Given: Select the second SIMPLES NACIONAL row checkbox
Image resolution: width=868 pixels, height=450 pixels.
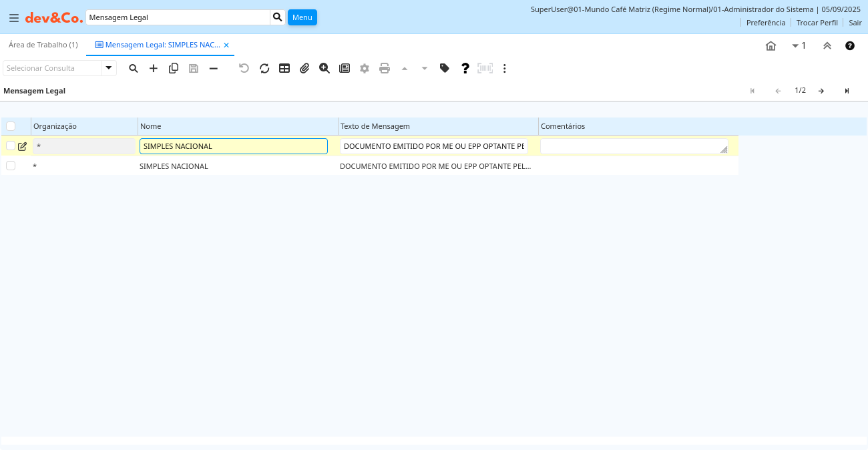Looking at the screenshot, I should click(x=11, y=166).
